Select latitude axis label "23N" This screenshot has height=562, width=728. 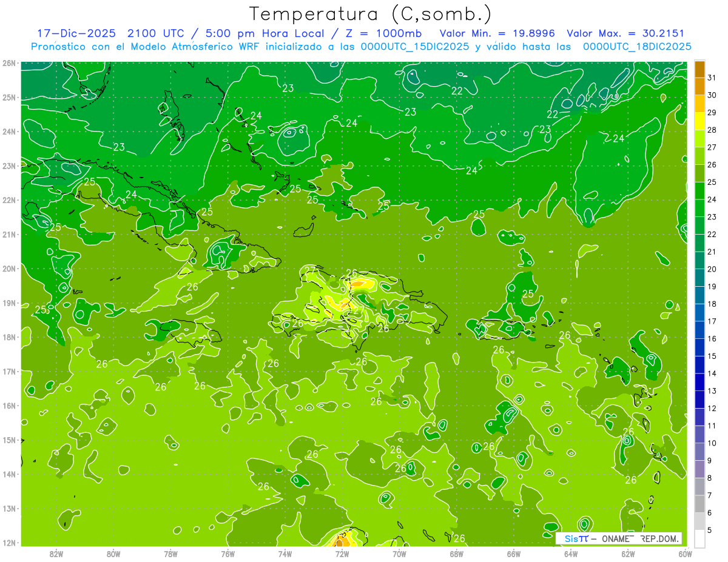tap(9, 166)
